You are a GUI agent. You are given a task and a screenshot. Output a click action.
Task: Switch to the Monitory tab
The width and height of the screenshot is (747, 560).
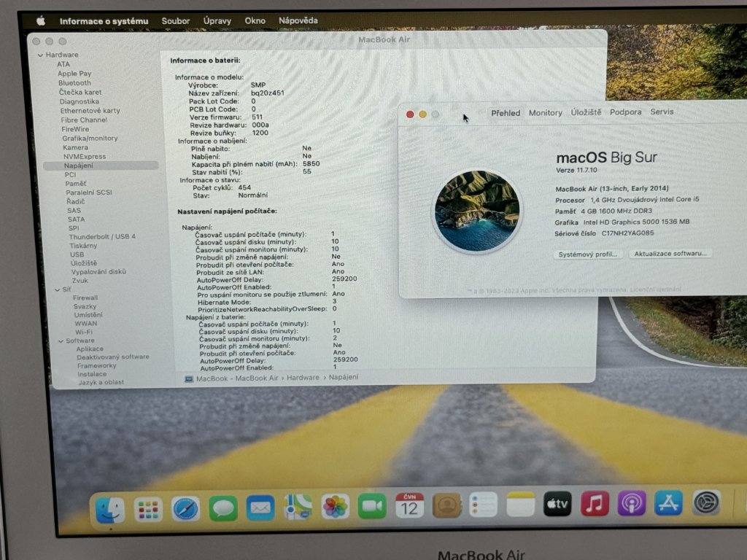[x=546, y=113]
